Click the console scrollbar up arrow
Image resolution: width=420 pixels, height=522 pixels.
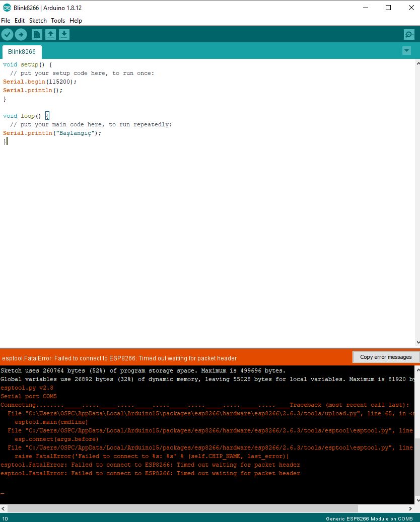[x=417, y=369]
